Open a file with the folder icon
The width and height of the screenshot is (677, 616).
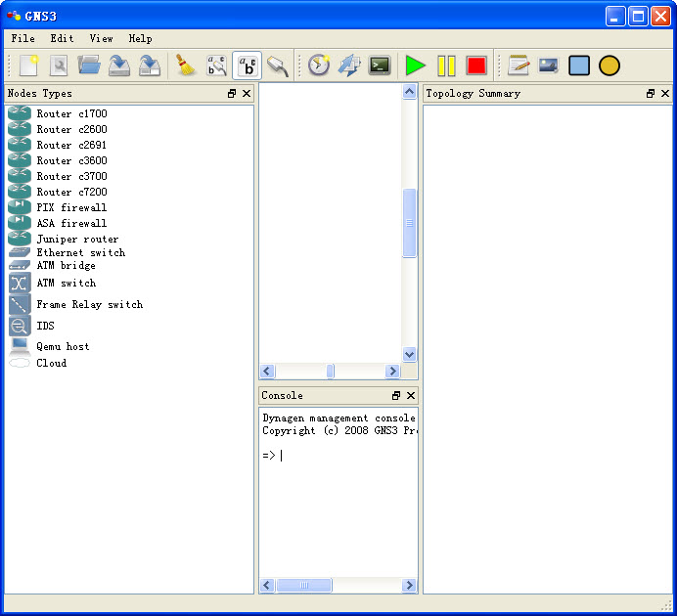click(x=89, y=66)
